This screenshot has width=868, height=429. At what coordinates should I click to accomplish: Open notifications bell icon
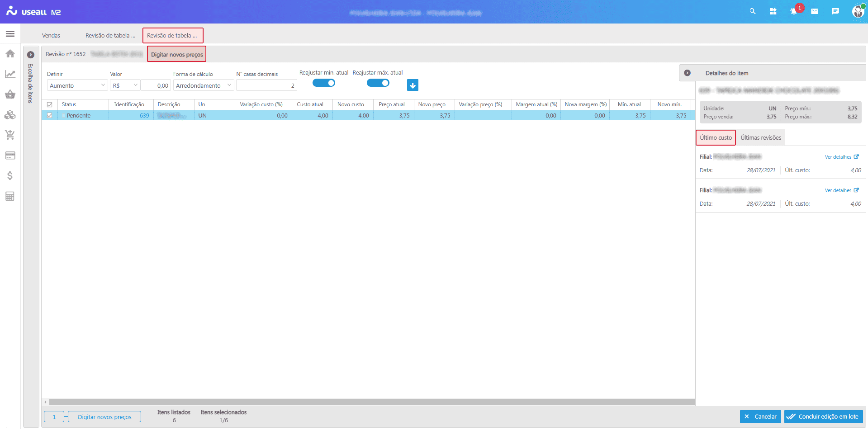(x=793, y=11)
